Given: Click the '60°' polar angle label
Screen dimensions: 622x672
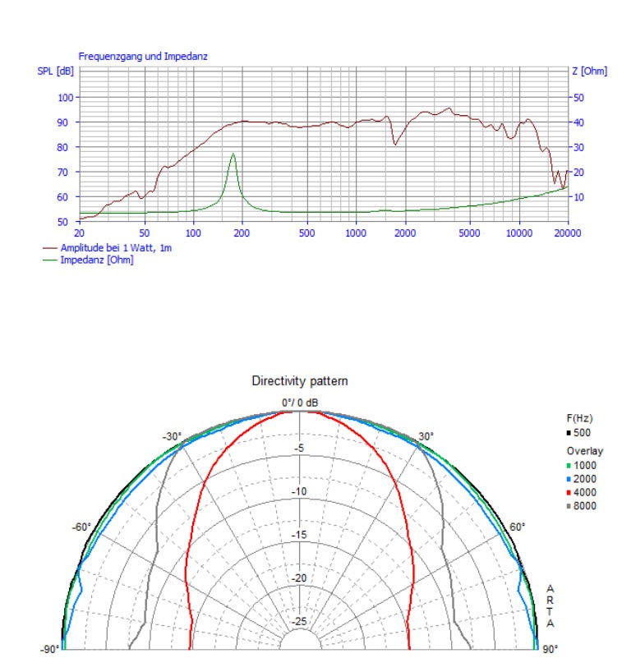Looking at the screenshot, I should point(518,527).
